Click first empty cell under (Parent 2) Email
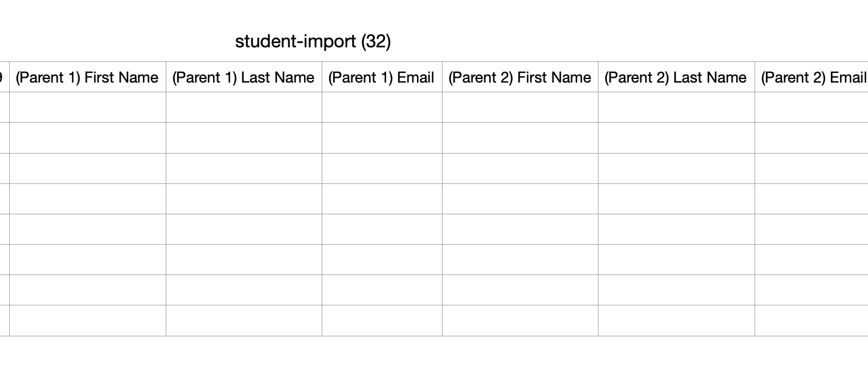Screen dimensions: 868x391 click(812, 107)
